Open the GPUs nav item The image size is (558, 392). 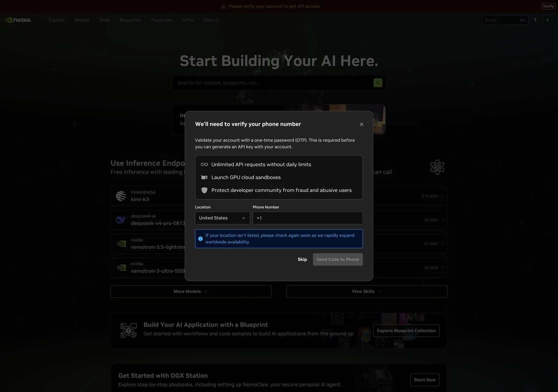(x=188, y=20)
